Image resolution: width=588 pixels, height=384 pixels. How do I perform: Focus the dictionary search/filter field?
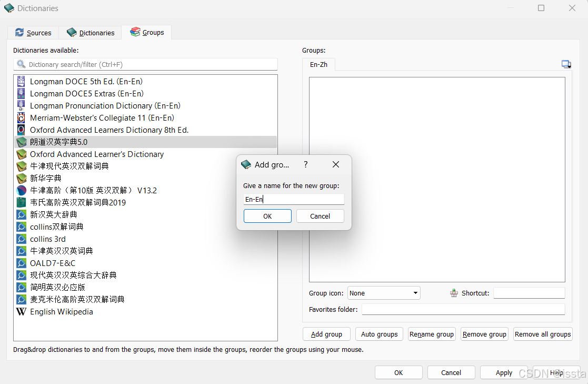point(145,65)
